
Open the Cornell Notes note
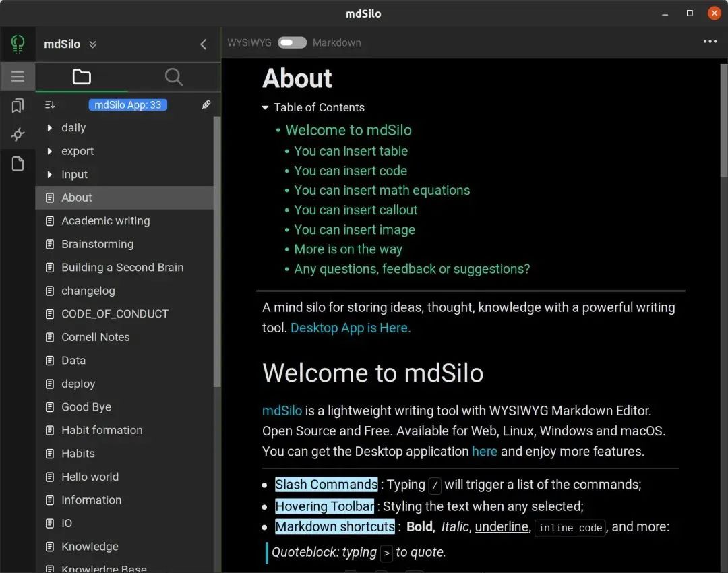95,337
